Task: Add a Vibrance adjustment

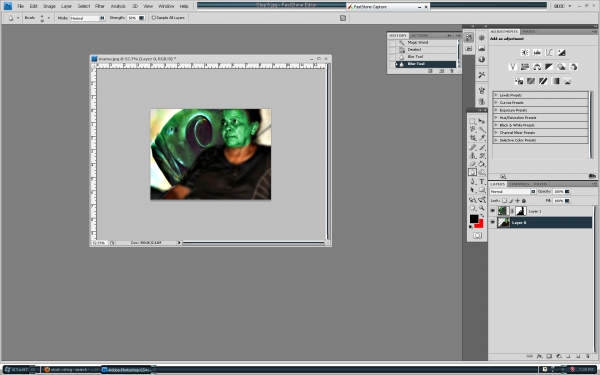Action: pos(513,67)
